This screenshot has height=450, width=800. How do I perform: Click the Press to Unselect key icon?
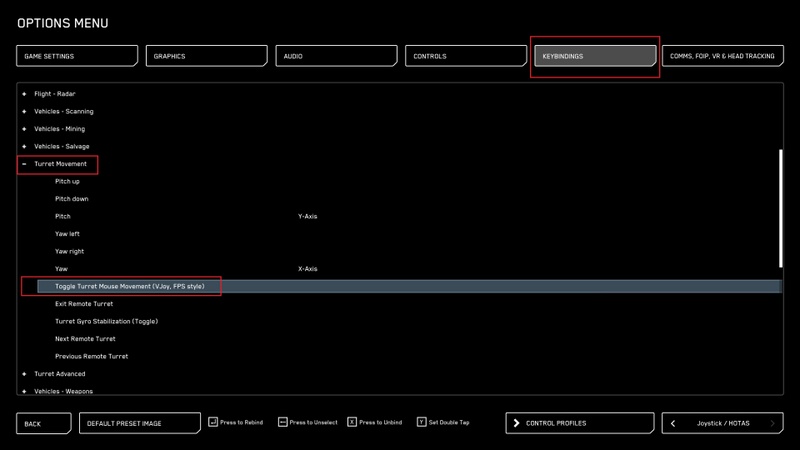(x=283, y=422)
